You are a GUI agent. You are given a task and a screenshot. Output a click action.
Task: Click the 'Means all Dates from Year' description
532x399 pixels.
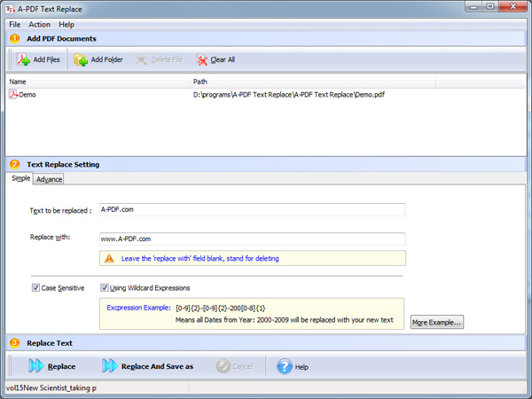tap(284, 320)
